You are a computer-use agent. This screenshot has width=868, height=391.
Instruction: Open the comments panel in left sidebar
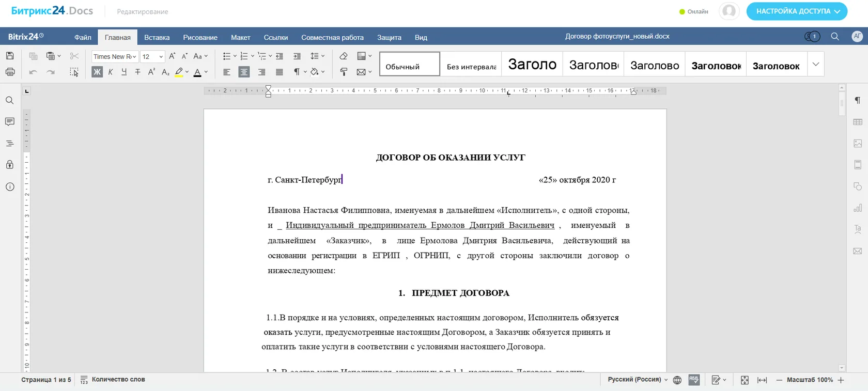point(10,122)
